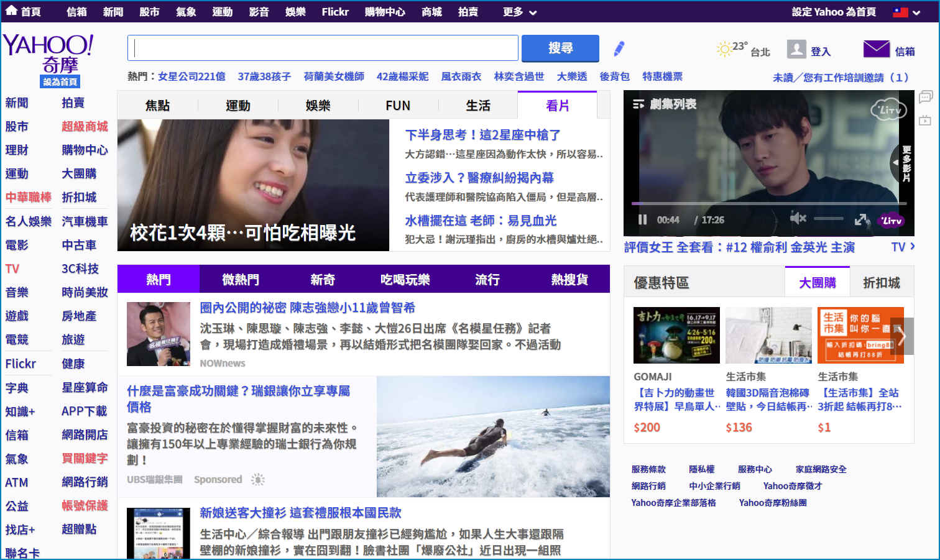The height and width of the screenshot is (560, 940).
Task: Open trending search 女星公司221億
Action: tap(191, 76)
